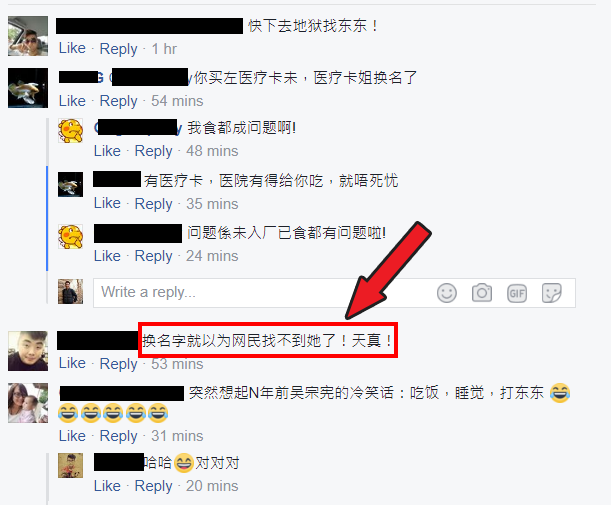Attach a photo with the camera icon
This screenshot has width=611, height=505.
[x=482, y=293]
